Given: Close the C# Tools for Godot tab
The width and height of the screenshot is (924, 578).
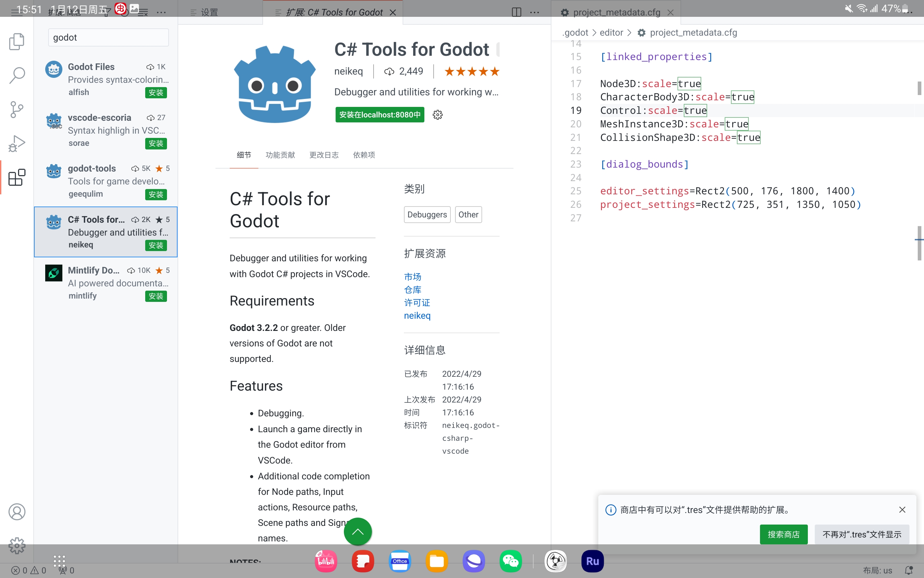Looking at the screenshot, I should [x=393, y=12].
